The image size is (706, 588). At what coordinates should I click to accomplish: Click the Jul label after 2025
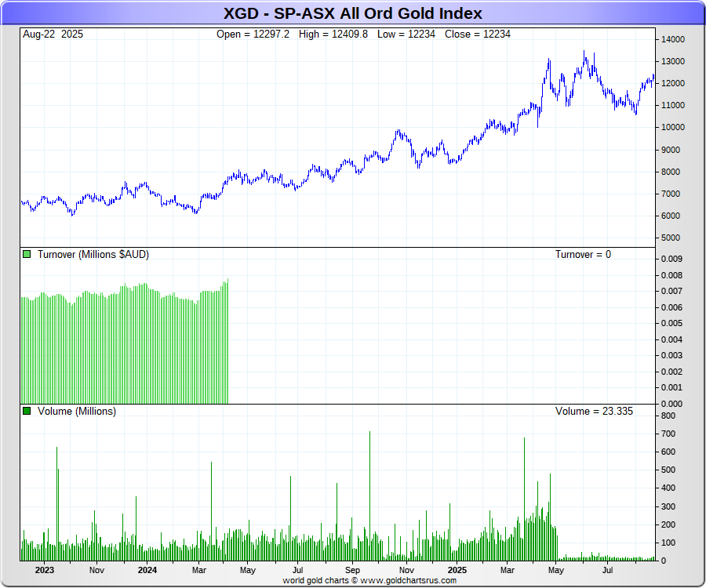pyautogui.click(x=607, y=570)
